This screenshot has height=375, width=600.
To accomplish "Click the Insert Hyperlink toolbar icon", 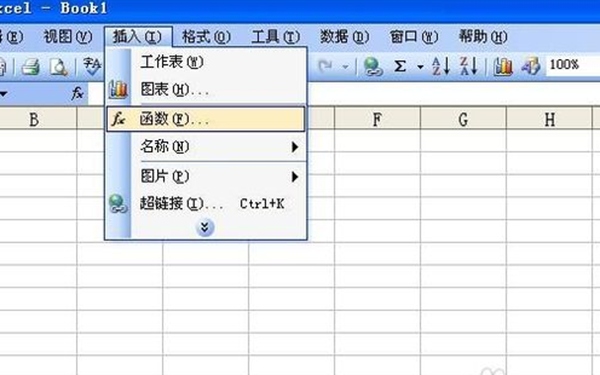I will (x=373, y=67).
